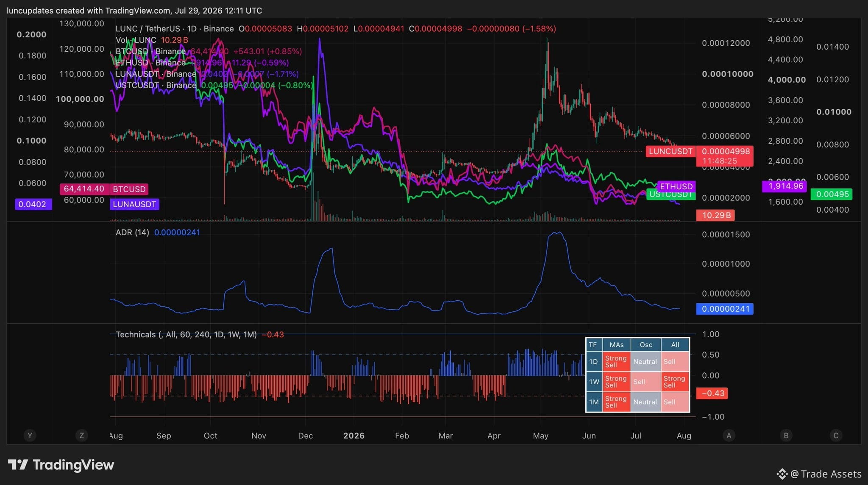Click the purple LUNAUSDT line label
The image size is (868, 485).
[x=134, y=204]
